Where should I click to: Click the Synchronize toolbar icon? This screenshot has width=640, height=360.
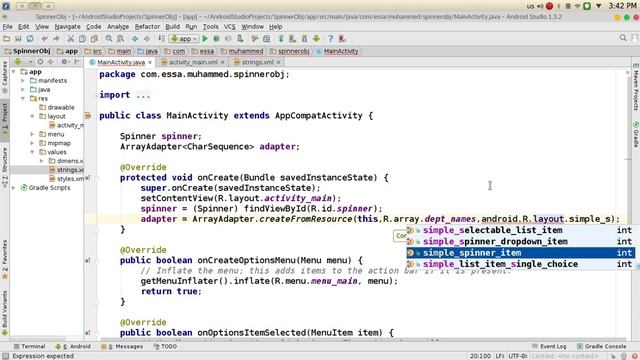pyautogui.click(x=30, y=39)
